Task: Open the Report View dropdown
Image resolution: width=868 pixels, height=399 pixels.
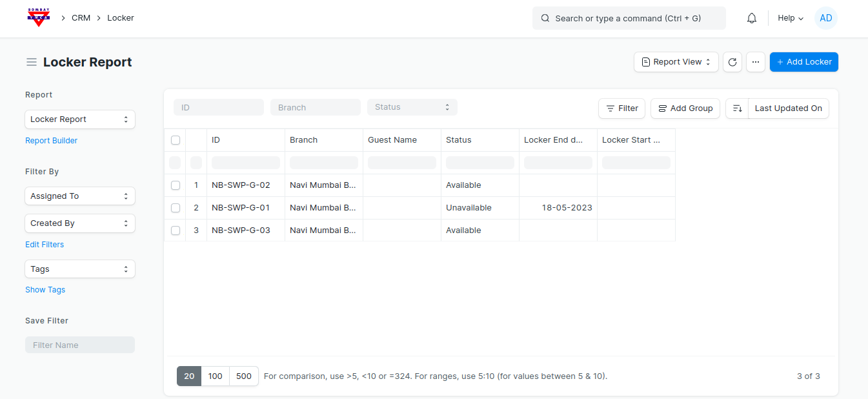Action: 676,62
